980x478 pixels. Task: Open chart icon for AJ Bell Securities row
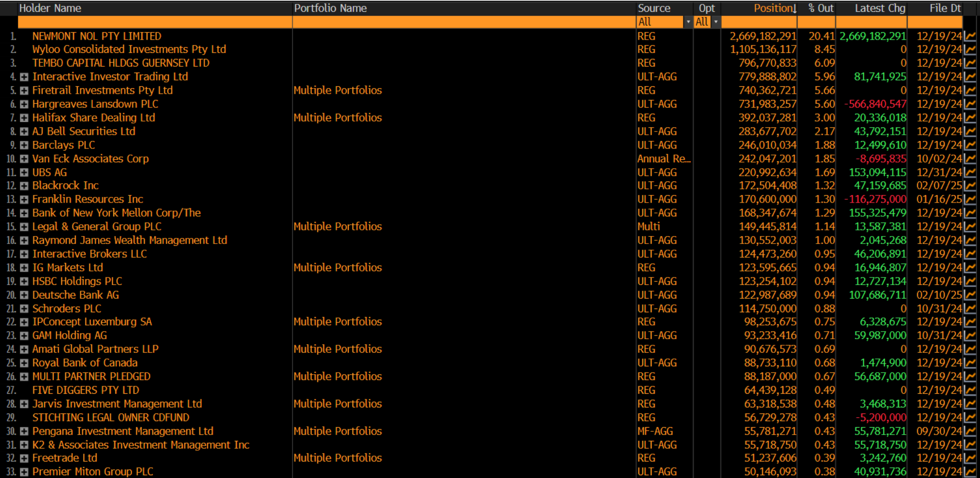click(970, 132)
